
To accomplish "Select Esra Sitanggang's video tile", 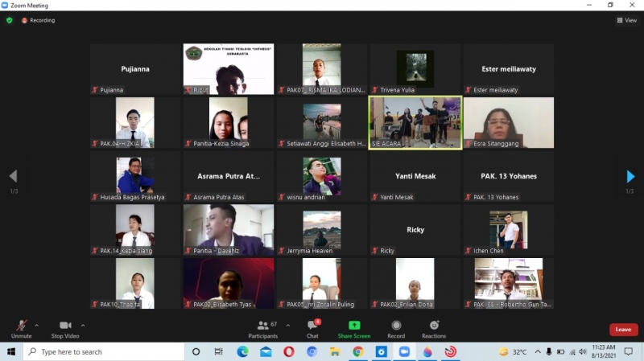I will click(x=508, y=122).
